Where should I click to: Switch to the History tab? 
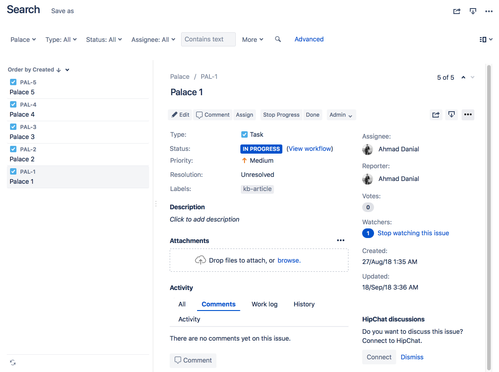pyautogui.click(x=304, y=304)
